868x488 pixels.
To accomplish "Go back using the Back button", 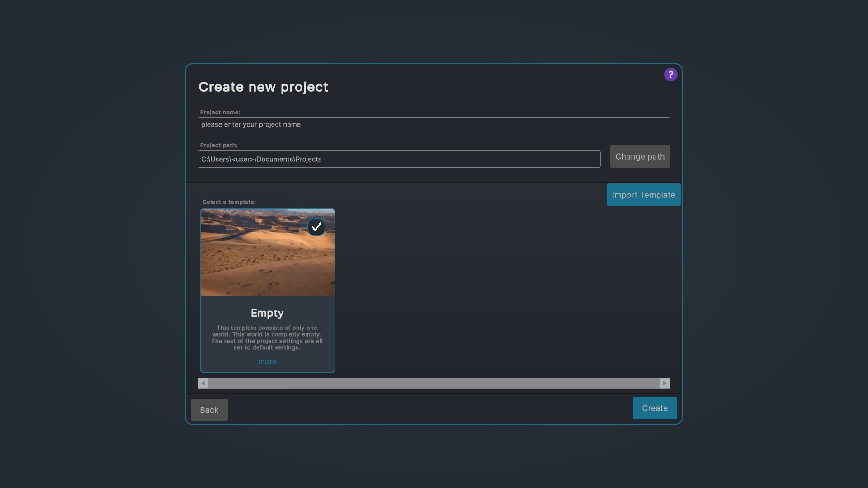I will [x=209, y=410].
